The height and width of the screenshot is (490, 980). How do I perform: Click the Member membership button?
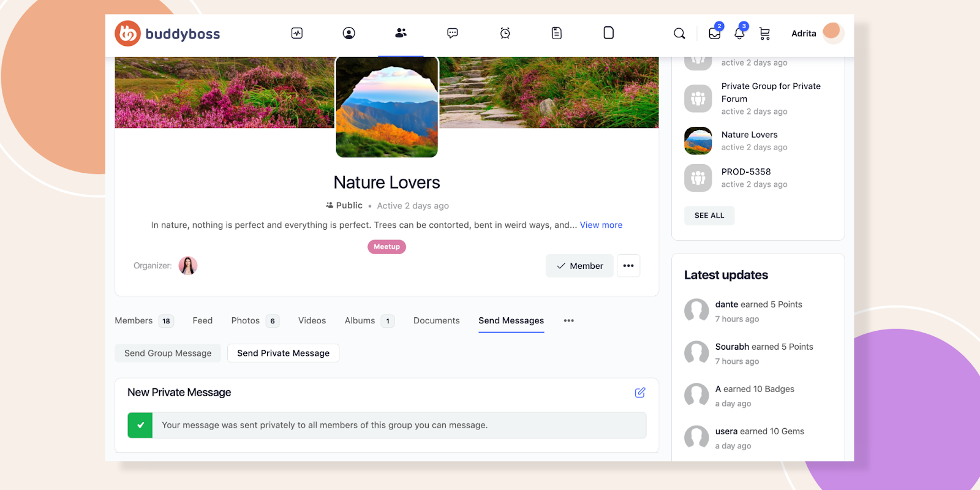579,266
